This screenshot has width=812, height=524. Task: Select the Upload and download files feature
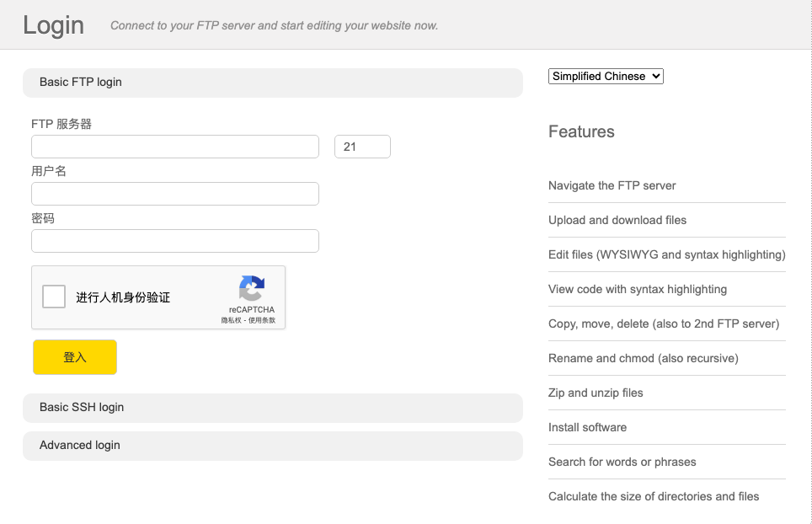pyautogui.click(x=617, y=220)
